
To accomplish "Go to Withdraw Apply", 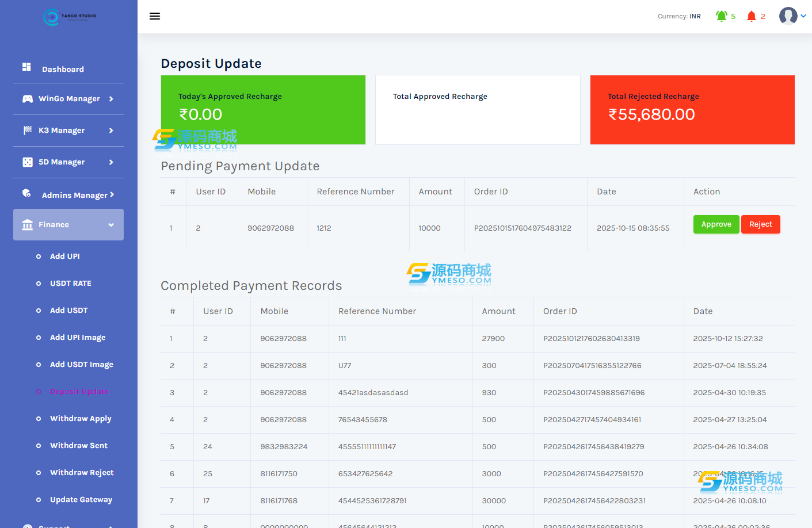I will point(81,419).
